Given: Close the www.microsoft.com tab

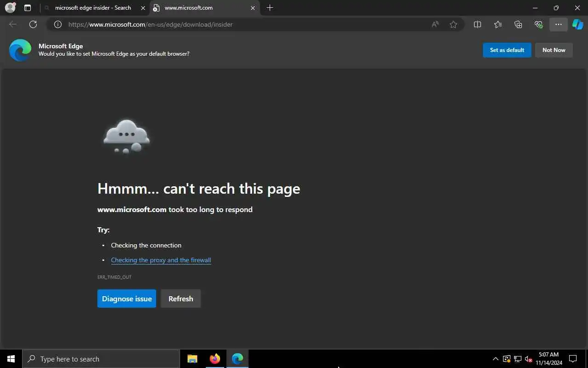Looking at the screenshot, I should coord(253,8).
